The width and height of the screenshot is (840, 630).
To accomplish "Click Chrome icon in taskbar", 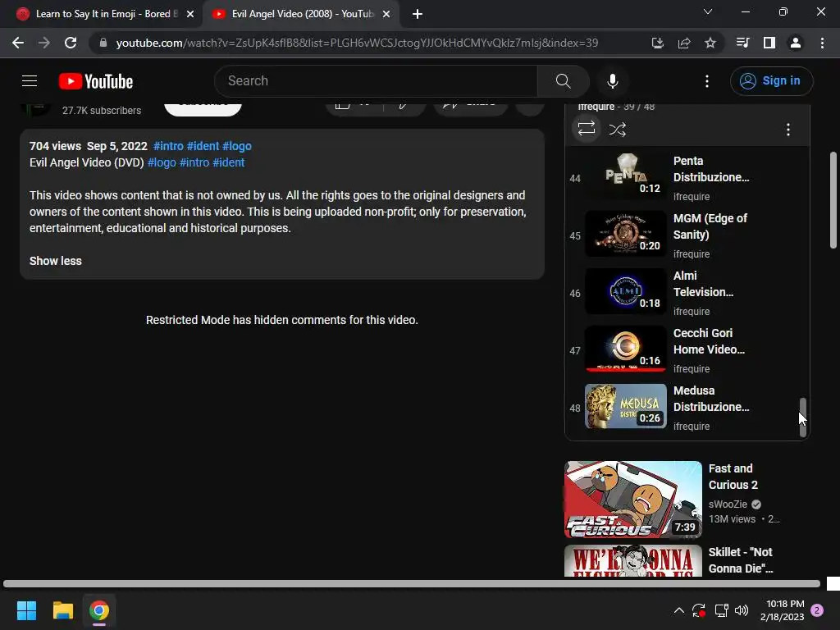I will click(x=99, y=610).
